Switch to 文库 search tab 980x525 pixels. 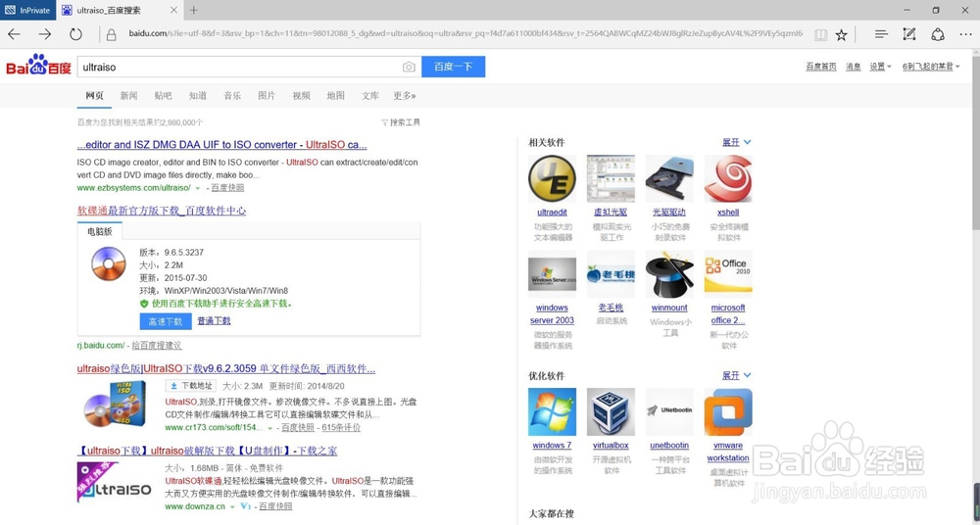tap(370, 96)
